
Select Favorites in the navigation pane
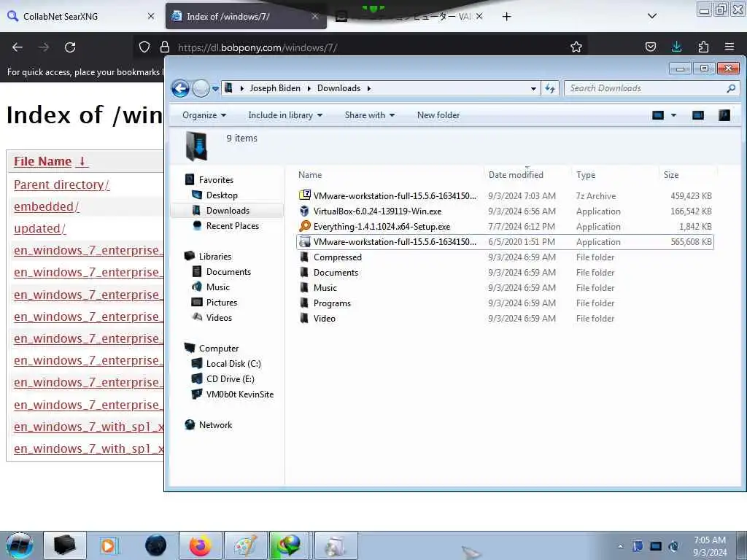click(x=216, y=180)
